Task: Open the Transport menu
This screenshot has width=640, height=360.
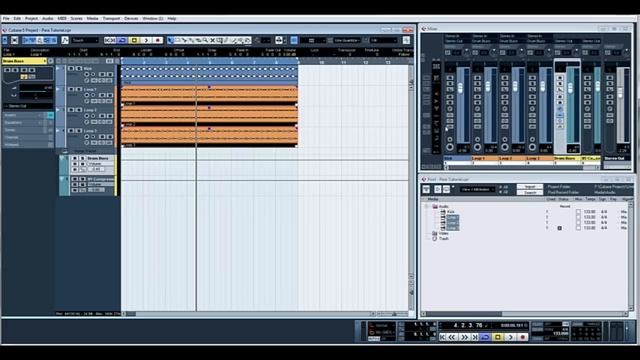Action: tap(111, 18)
